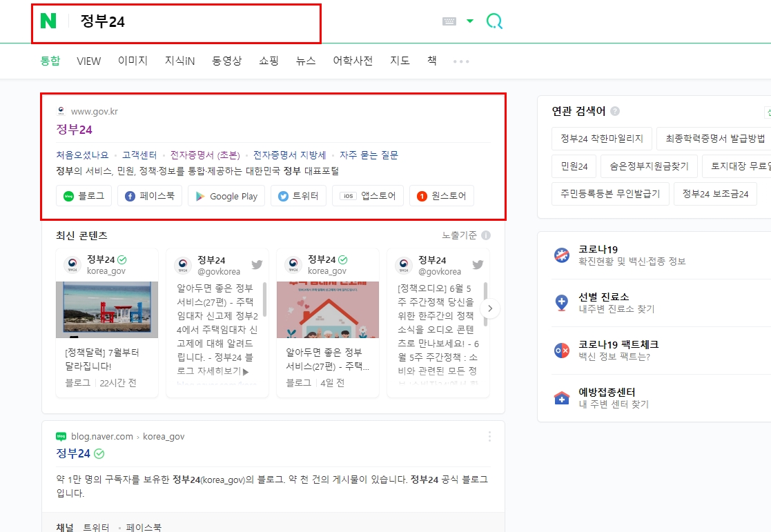Advance the 최신 콘텐츠 carousel with next arrow
This screenshot has height=532, width=771.
tap(490, 308)
